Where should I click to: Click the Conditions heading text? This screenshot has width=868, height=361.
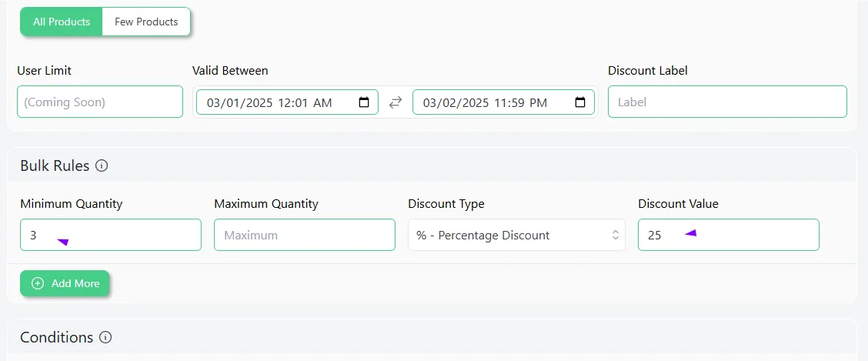56,337
